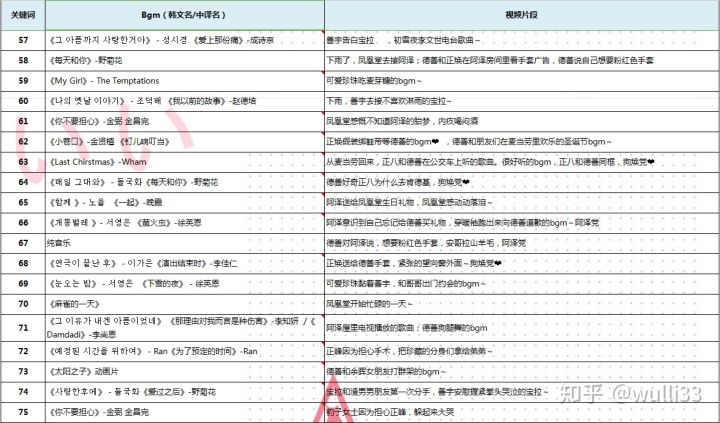Click the row number cell 57
720x423 pixels.
click(23, 40)
